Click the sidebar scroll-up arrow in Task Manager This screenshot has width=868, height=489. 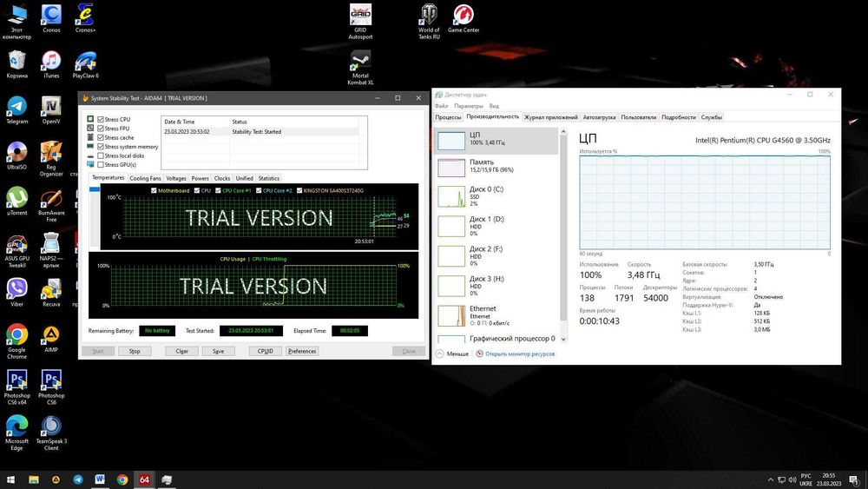(x=563, y=132)
